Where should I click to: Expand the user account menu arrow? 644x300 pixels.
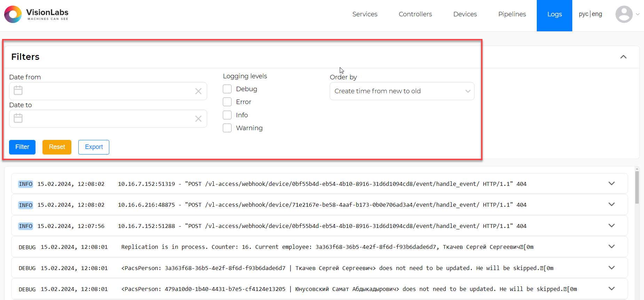(638, 14)
